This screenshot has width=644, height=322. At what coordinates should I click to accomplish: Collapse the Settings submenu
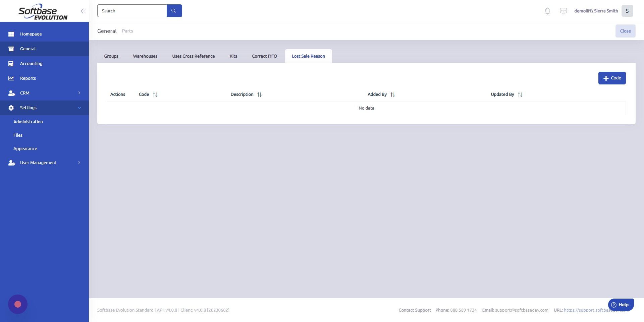tap(79, 108)
